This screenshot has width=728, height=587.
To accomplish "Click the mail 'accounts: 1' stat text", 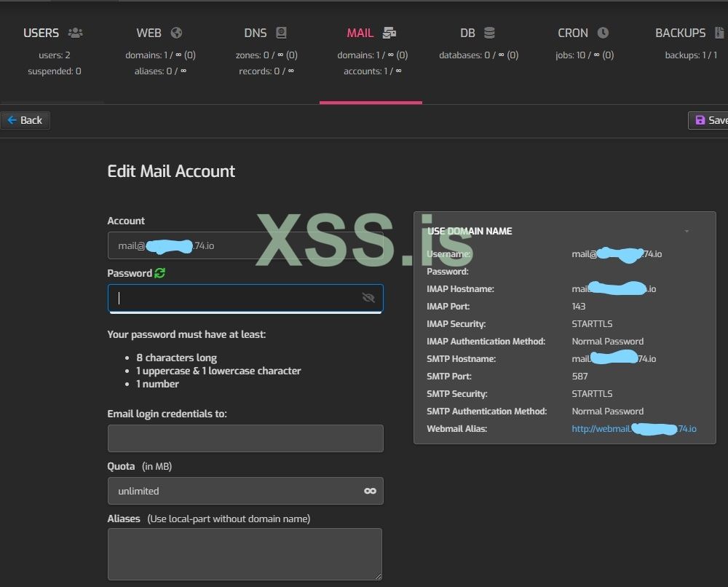I will pos(372,71).
